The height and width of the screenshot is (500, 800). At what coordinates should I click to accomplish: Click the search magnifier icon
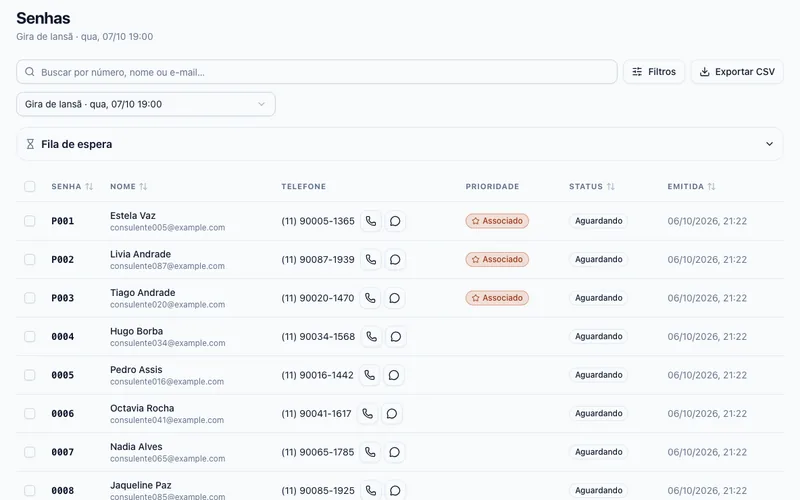pos(30,72)
